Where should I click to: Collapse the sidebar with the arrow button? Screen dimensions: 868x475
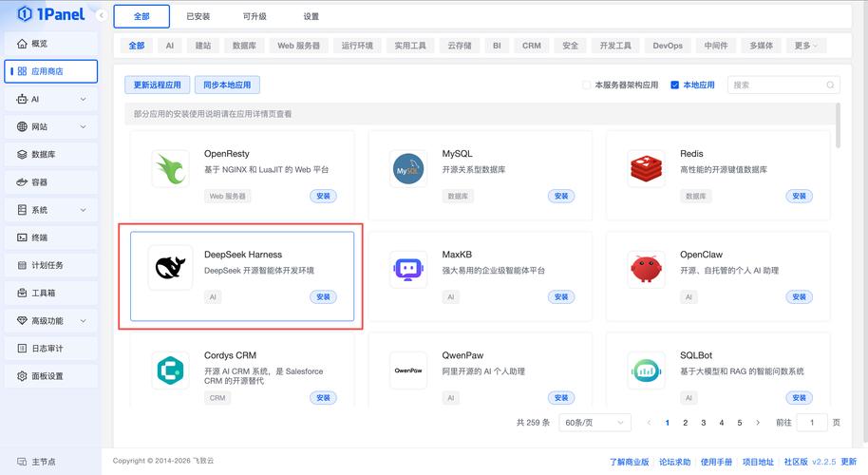pyautogui.click(x=102, y=15)
